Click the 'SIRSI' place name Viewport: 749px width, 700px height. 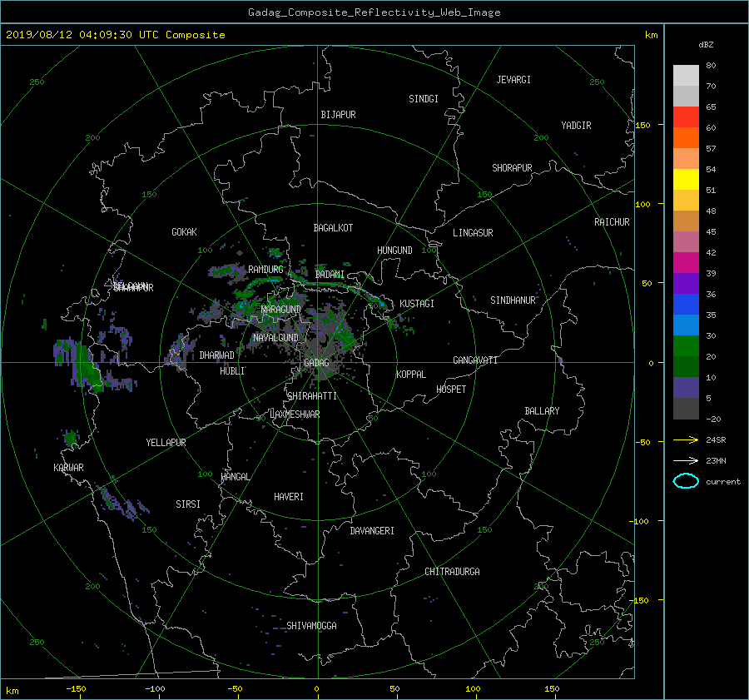pos(188,504)
